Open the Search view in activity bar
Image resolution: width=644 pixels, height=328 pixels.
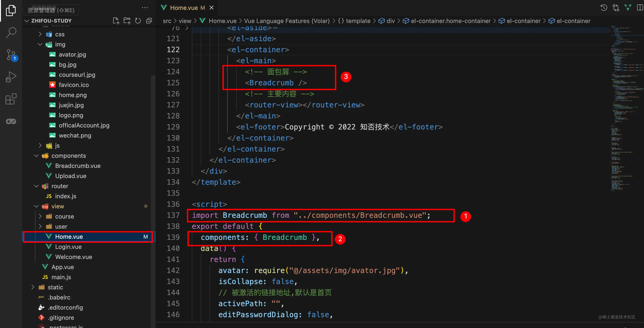[11, 32]
